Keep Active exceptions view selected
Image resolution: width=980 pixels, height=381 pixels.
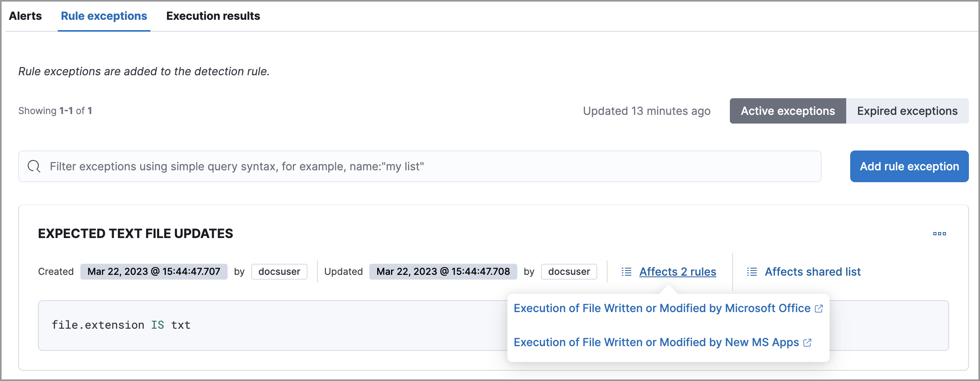[787, 111]
